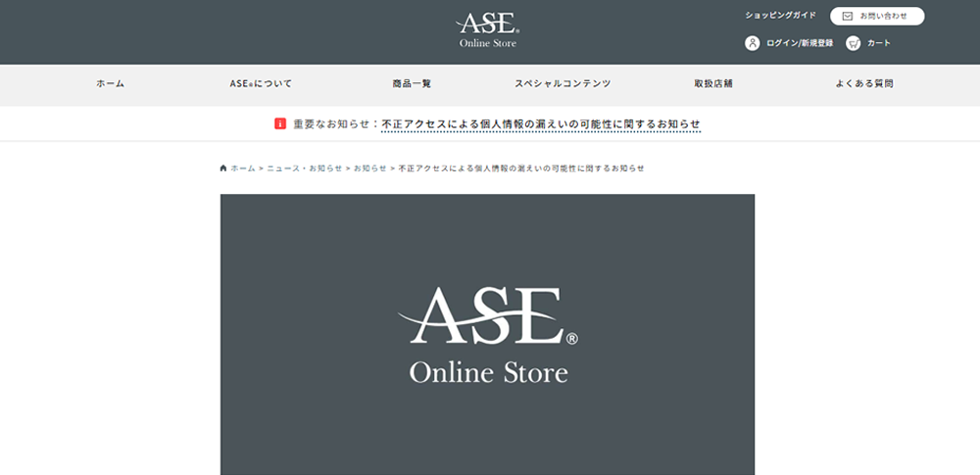Click the ASE Online Store header logo
Image resolution: width=980 pixels, height=475 pixels.
(487, 29)
